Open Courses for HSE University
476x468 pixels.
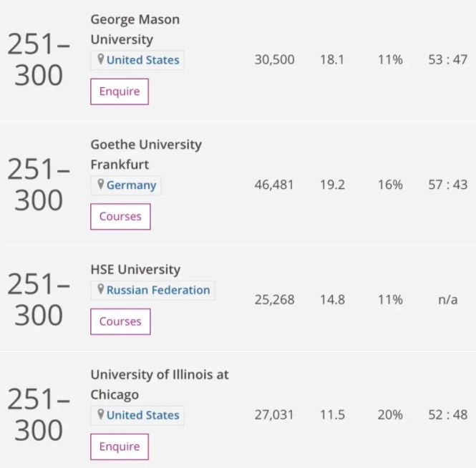pos(120,321)
